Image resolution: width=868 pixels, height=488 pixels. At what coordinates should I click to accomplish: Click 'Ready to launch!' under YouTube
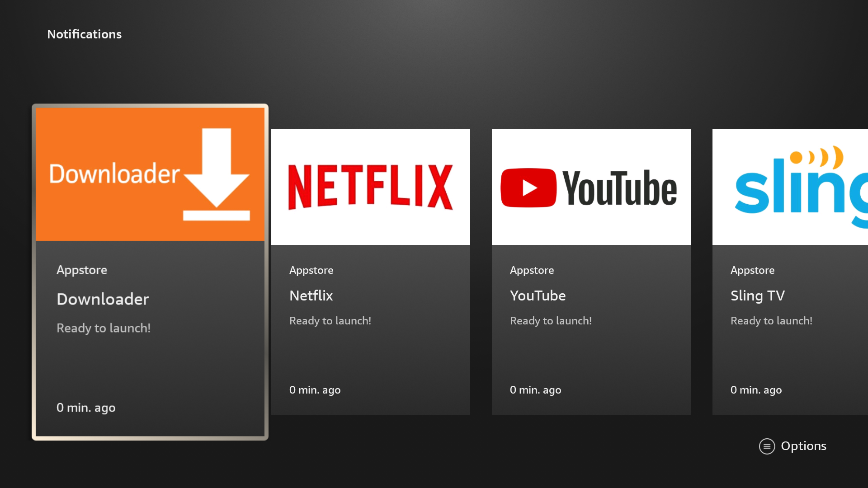click(551, 321)
